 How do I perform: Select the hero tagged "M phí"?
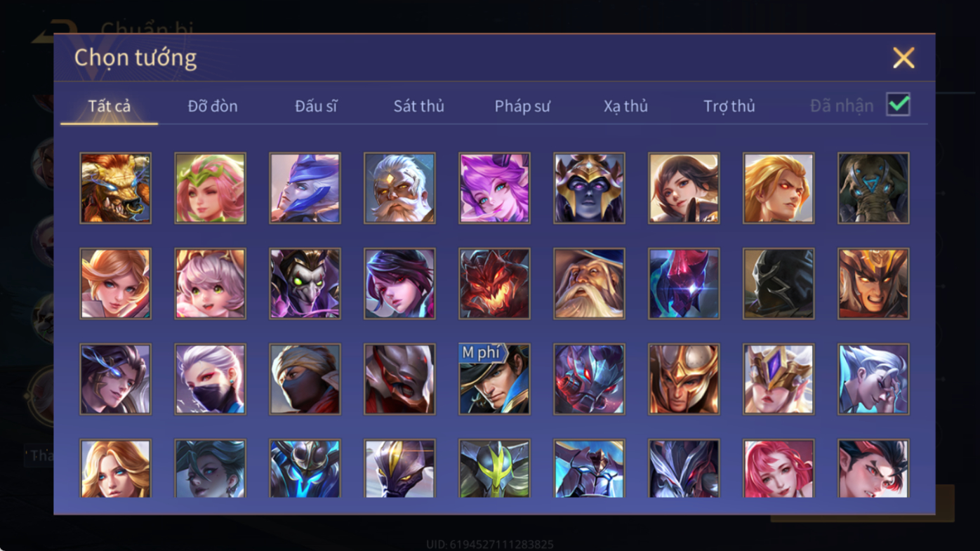coord(494,379)
